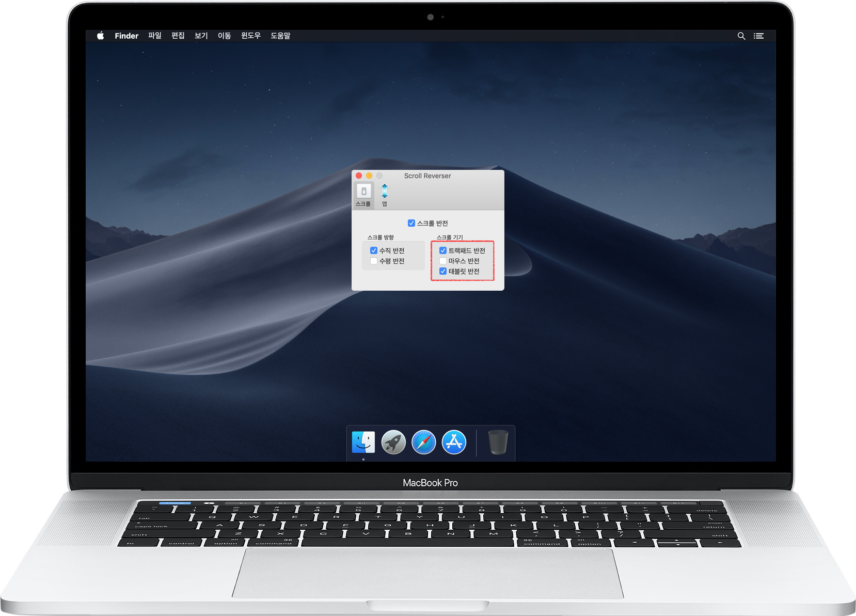Select the 스크롤 tab in Scroll Reverser
The width and height of the screenshot is (856, 616).
[363, 195]
